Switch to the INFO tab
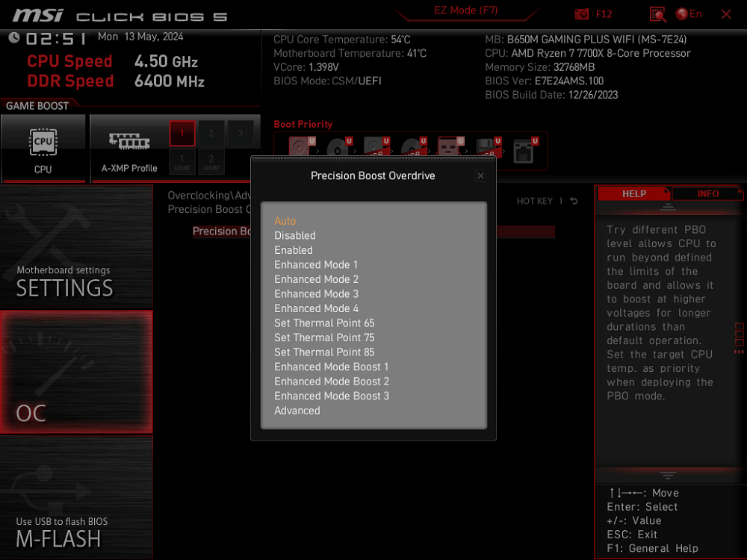747x560 pixels. pos(707,194)
